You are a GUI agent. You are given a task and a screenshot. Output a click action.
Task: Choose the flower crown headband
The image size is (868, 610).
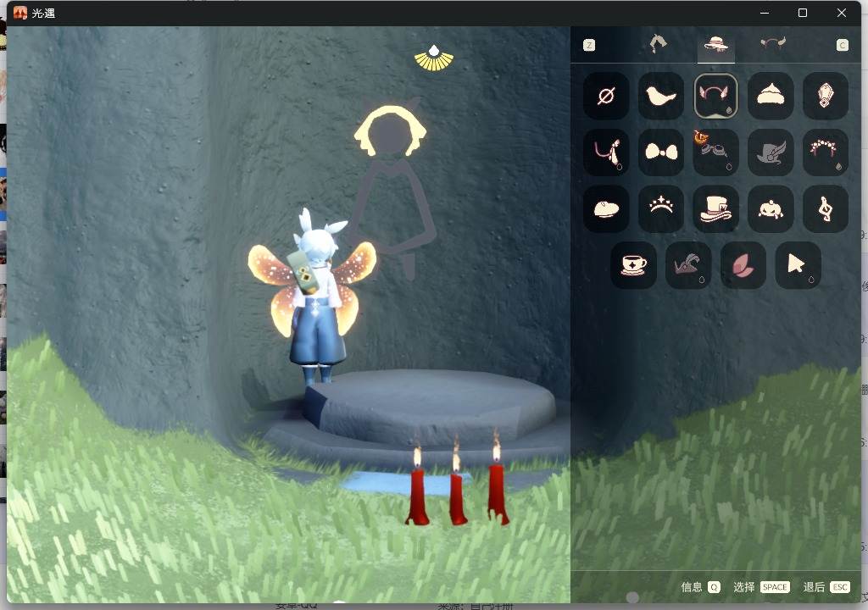pos(826,152)
